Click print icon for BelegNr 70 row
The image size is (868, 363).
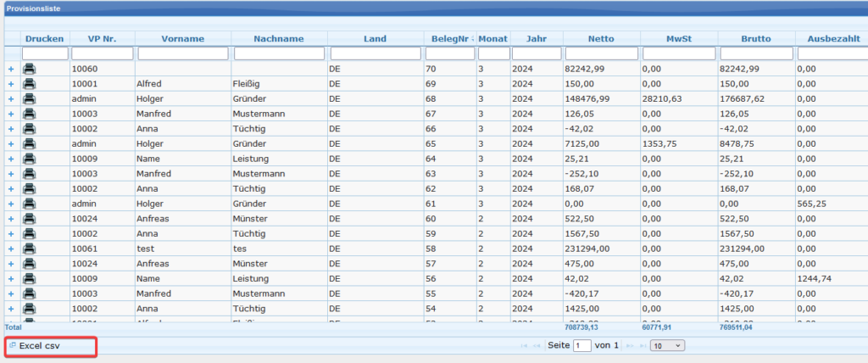tap(29, 69)
